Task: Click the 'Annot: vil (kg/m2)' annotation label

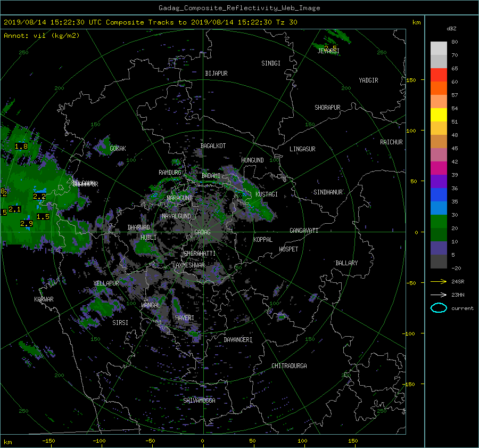Action: coord(42,36)
